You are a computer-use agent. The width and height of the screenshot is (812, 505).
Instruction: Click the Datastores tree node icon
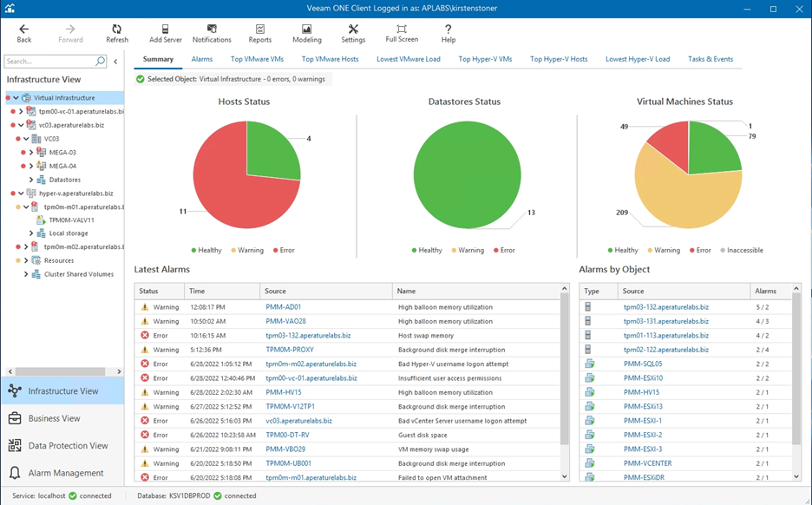(x=41, y=180)
